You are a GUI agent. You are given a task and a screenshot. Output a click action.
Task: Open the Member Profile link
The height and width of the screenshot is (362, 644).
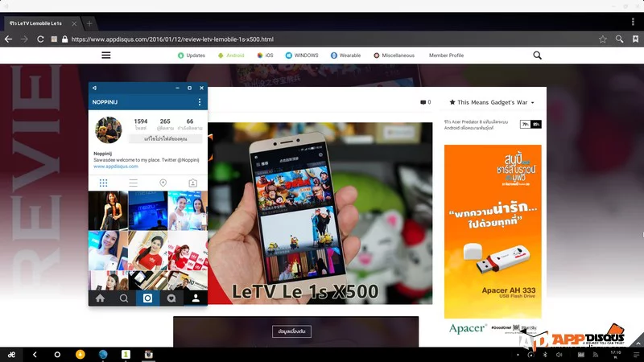point(446,56)
